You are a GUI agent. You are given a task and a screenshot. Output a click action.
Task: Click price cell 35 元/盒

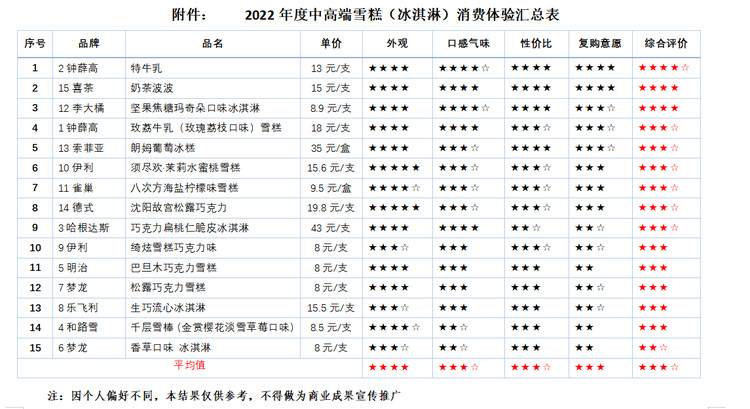coord(331,148)
